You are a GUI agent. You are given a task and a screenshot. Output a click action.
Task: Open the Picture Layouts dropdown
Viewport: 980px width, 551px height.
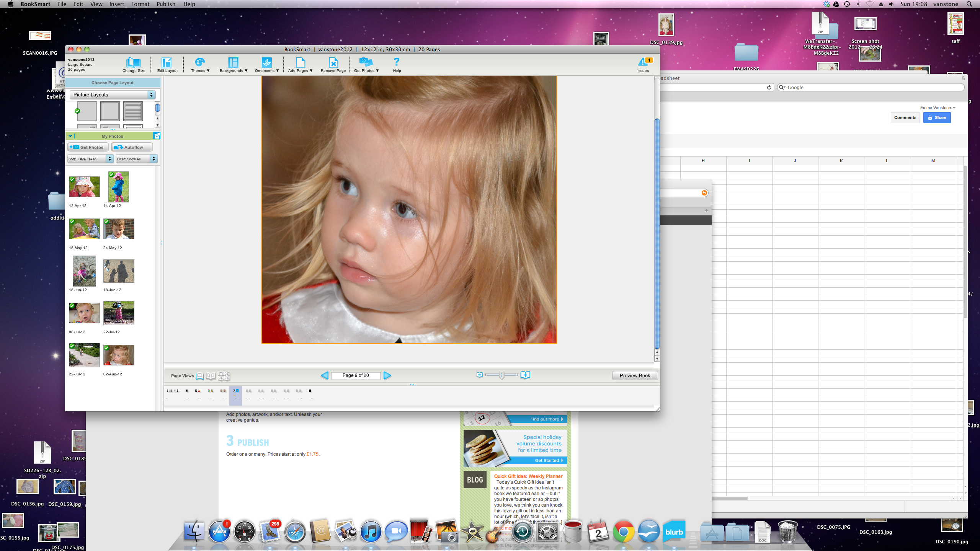(113, 95)
